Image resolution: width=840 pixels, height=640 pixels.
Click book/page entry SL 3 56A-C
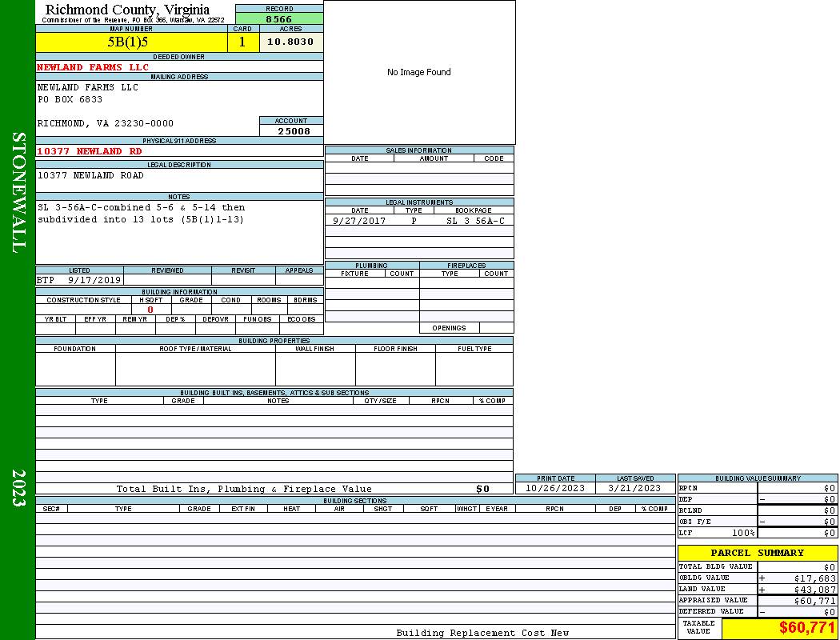[x=475, y=221]
